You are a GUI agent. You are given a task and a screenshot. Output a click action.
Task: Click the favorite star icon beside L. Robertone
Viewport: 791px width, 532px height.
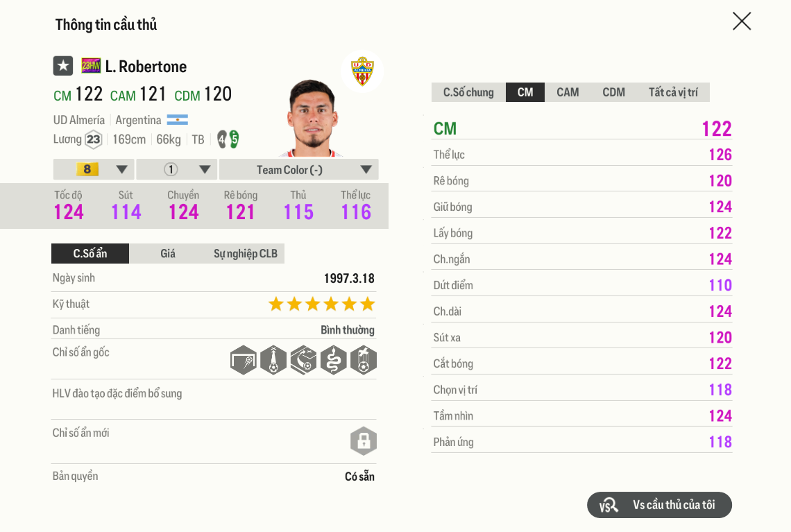point(63,66)
